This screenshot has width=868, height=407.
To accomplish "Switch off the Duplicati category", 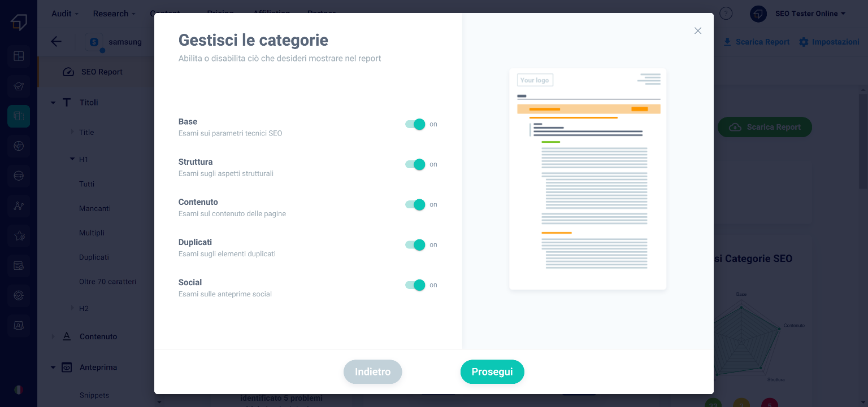I will [415, 244].
